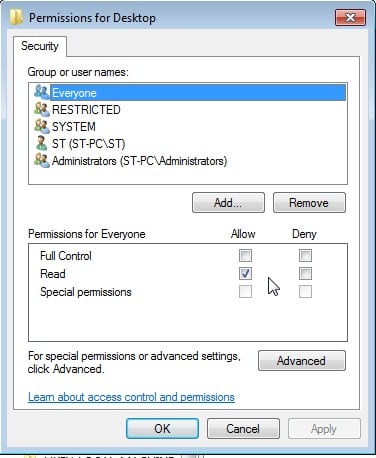Tick the Deny Read checkbox
The height and width of the screenshot is (458, 376).
pyautogui.click(x=305, y=274)
